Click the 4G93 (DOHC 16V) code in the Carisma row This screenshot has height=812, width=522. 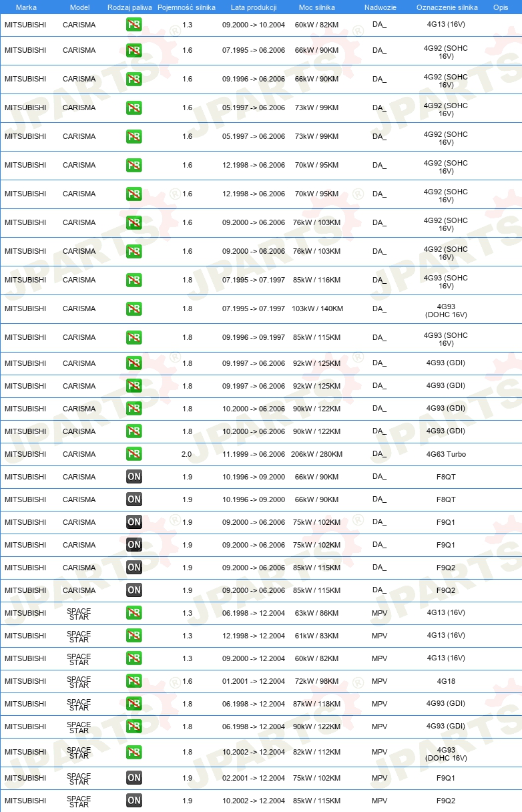coord(446,311)
